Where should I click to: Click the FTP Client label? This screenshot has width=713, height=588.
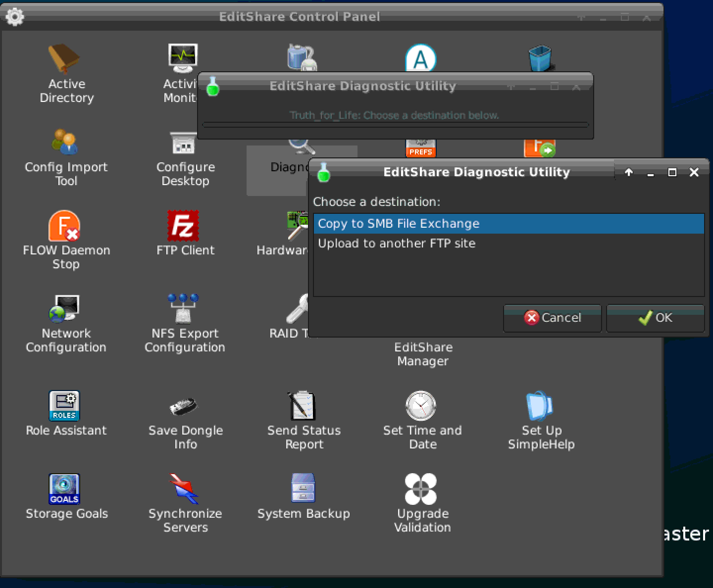185,250
